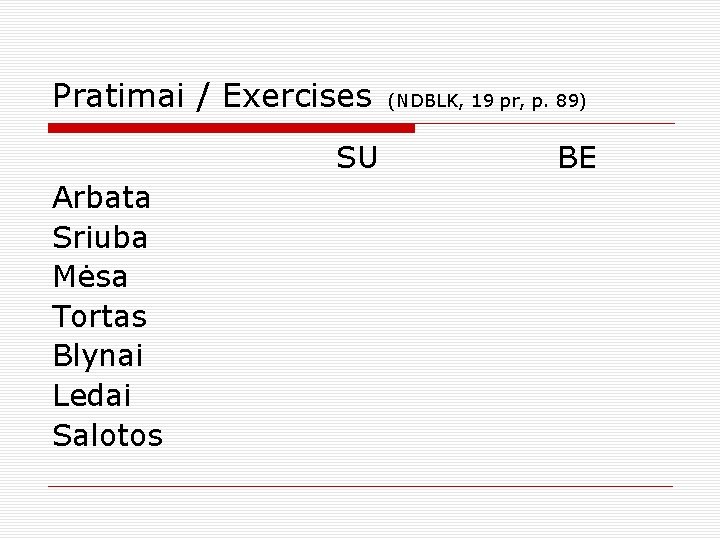The height and width of the screenshot is (540, 720).
Task: Select the word 'Pratimai' in the title
Action: coord(118,96)
